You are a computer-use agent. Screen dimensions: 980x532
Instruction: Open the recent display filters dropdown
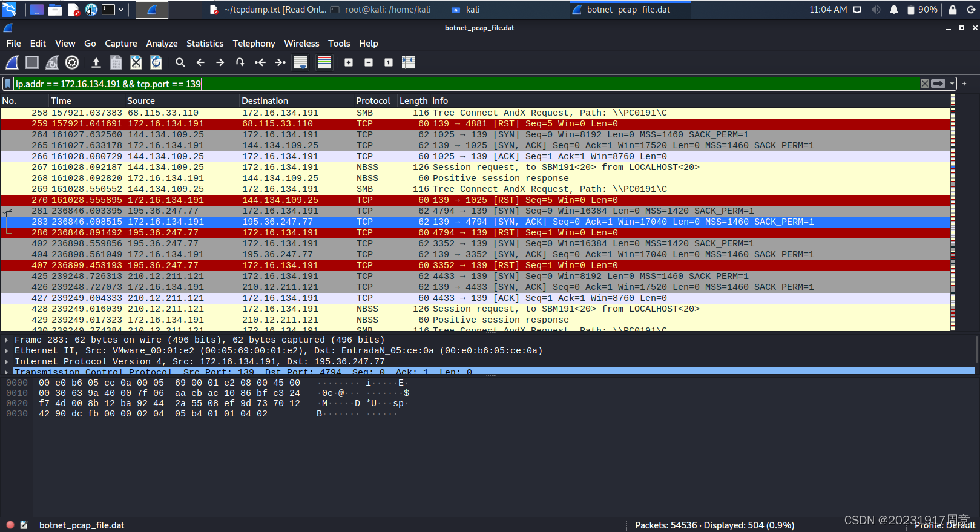coord(952,84)
